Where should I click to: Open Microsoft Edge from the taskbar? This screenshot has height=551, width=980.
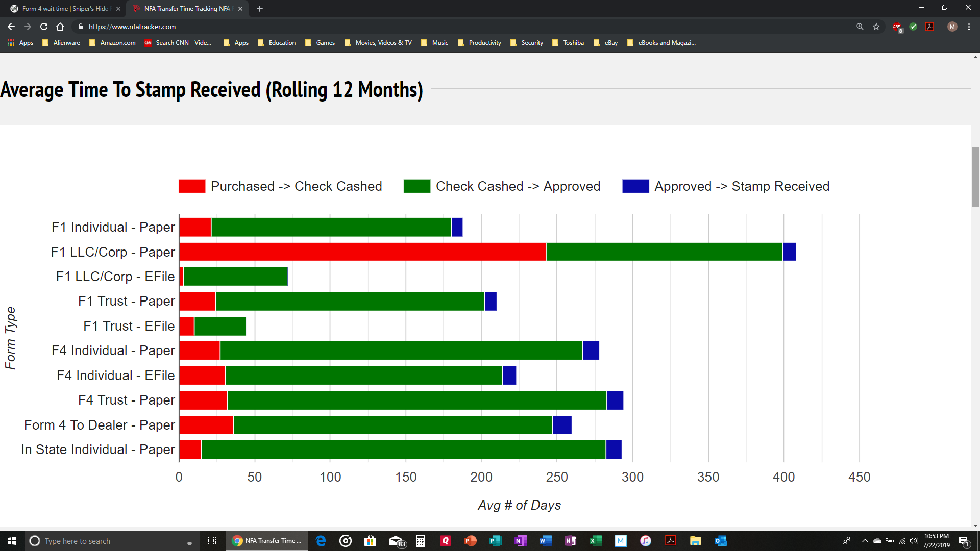tap(321, 541)
